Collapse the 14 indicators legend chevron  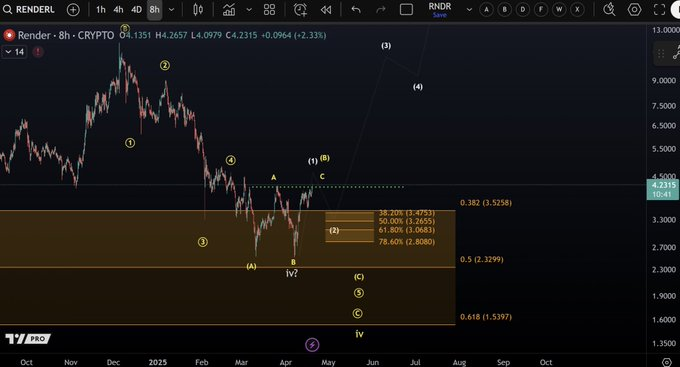point(14,52)
